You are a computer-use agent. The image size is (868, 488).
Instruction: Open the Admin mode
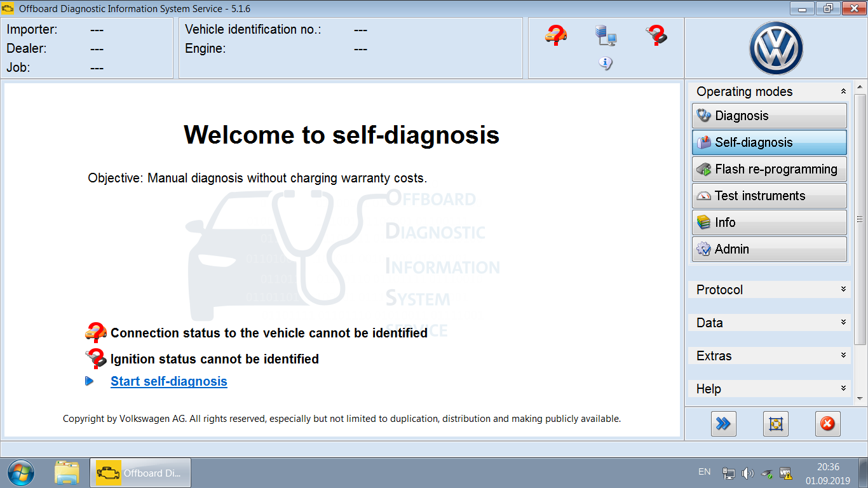coord(769,249)
